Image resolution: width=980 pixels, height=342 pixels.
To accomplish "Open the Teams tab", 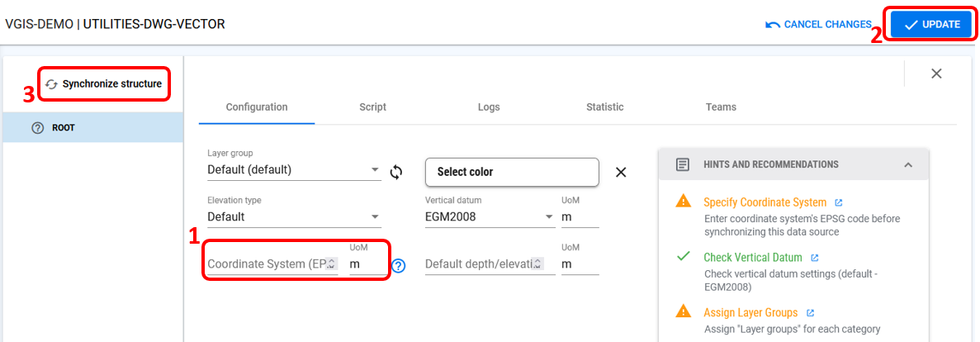I will tap(721, 107).
